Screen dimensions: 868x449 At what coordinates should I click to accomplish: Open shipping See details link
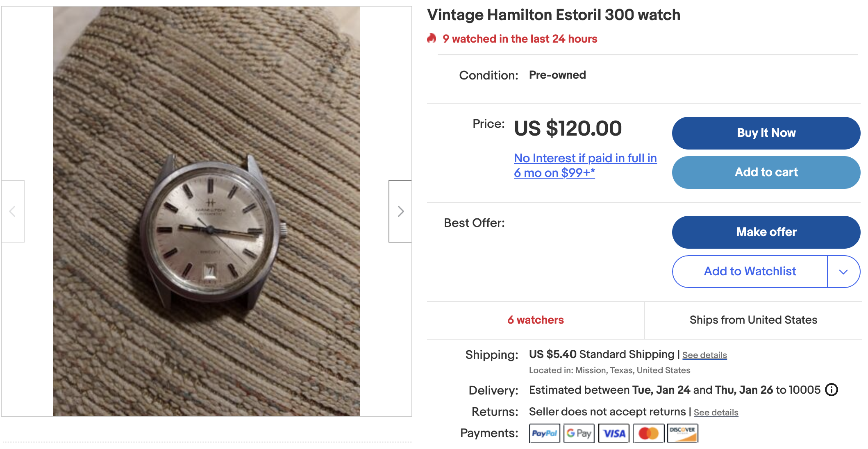coord(704,355)
